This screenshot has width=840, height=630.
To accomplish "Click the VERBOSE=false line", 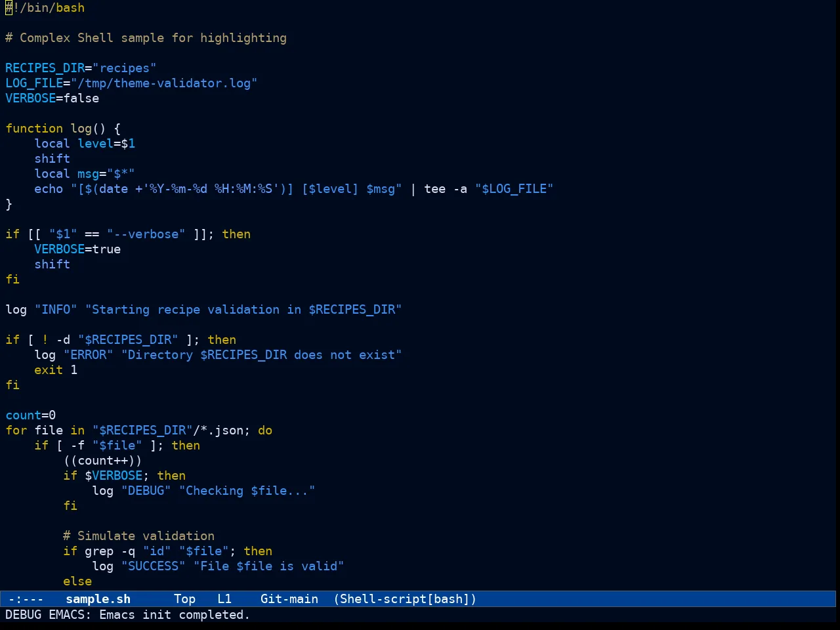I will tap(52, 98).
